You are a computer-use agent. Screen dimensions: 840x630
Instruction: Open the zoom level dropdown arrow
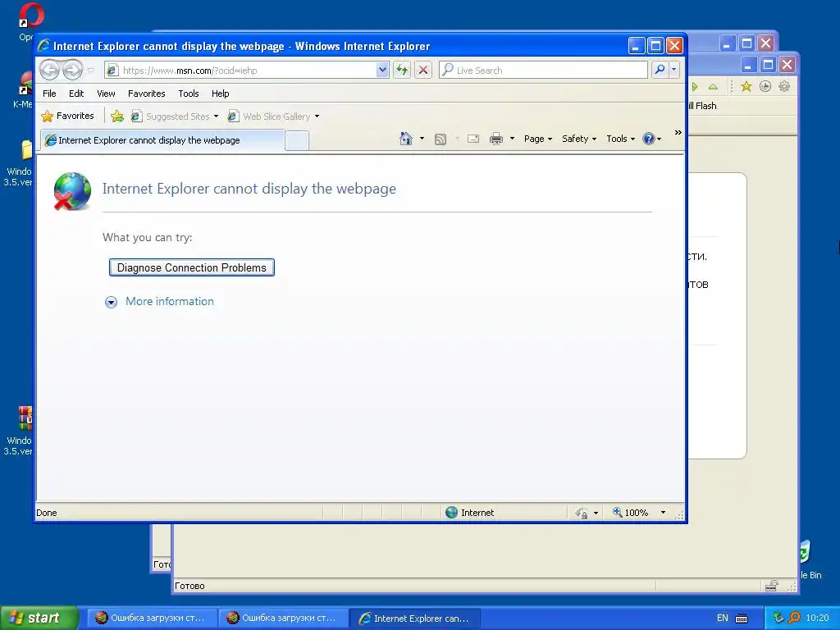(x=663, y=513)
